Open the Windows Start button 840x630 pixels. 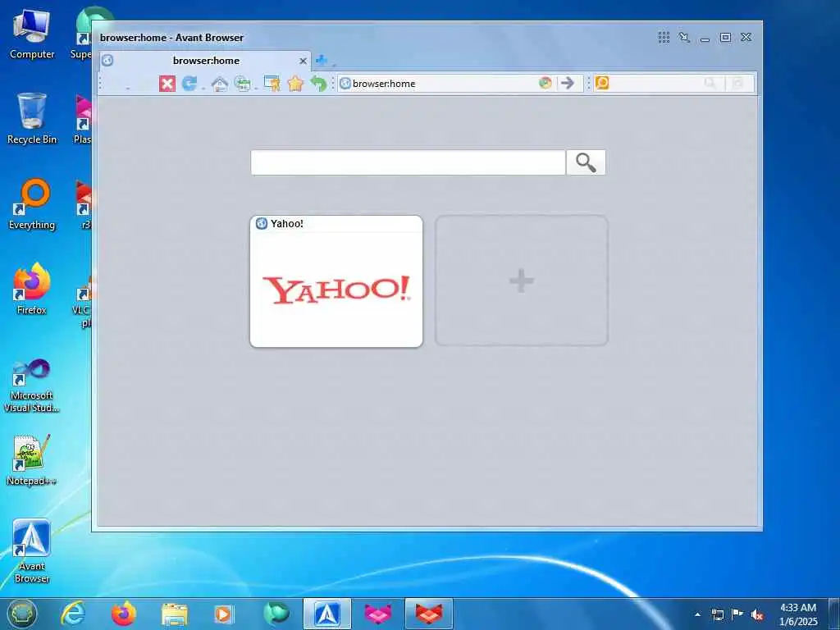pos(22,614)
